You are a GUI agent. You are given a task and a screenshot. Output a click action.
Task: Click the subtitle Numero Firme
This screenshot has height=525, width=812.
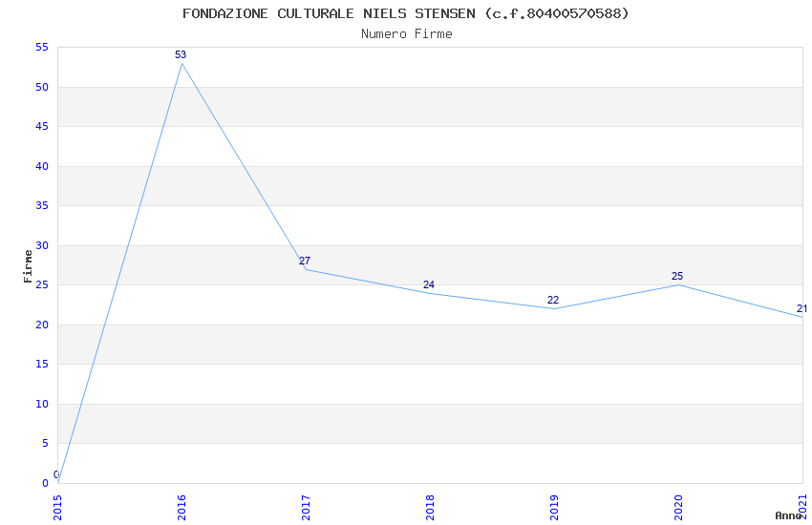coord(407,34)
